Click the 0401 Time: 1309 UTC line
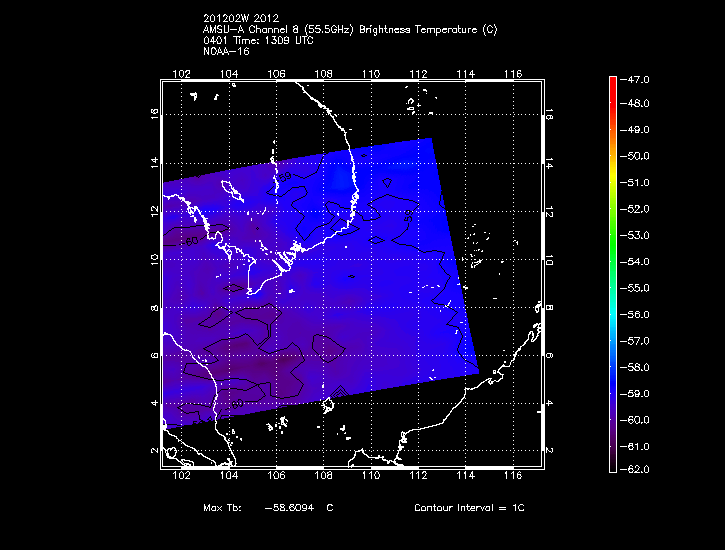 (258, 41)
